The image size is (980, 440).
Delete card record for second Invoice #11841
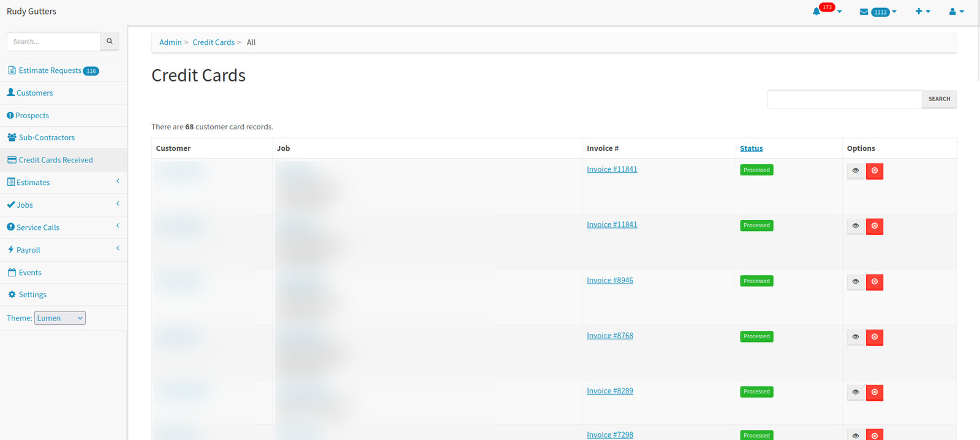click(875, 226)
